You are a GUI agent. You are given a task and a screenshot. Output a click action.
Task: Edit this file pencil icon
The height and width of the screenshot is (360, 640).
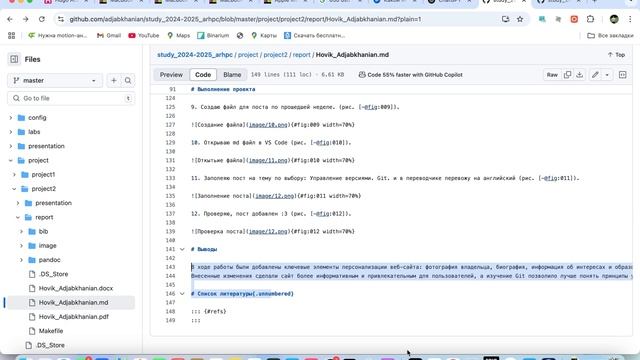pyautogui.click(x=596, y=75)
